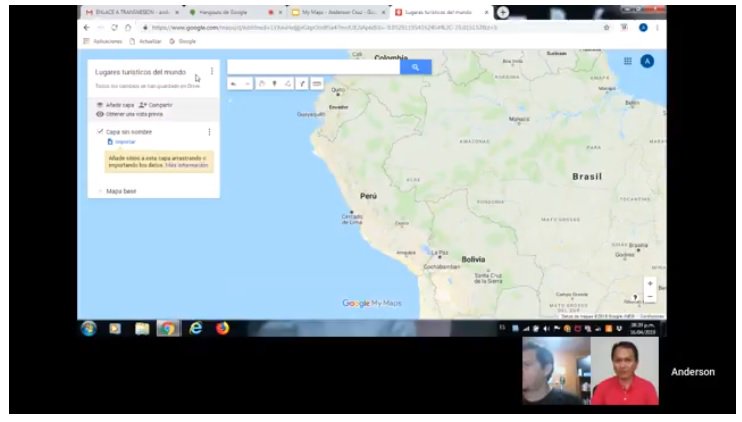The image size is (742, 422).
Task: Open the 'Aplicaciones' bookmarks shortcut
Action: (x=103, y=42)
